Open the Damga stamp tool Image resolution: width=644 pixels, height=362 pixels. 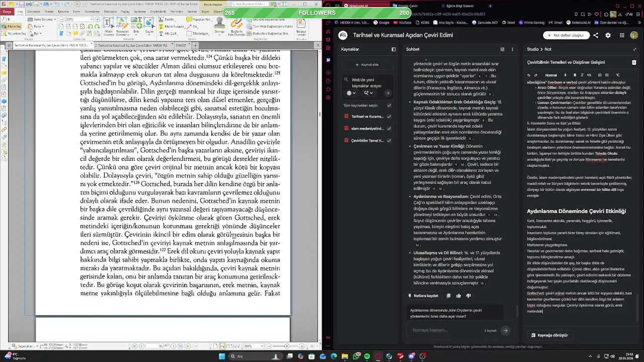coord(219,27)
